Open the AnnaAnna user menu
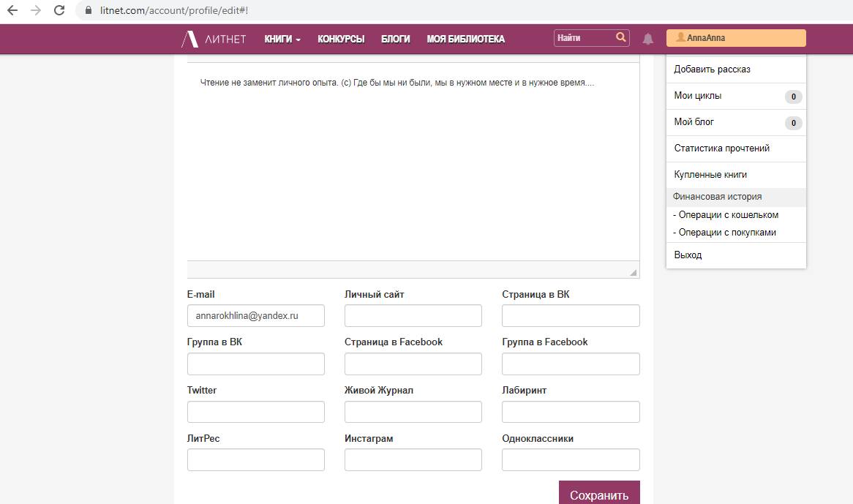853x504 pixels. pyautogui.click(x=735, y=38)
